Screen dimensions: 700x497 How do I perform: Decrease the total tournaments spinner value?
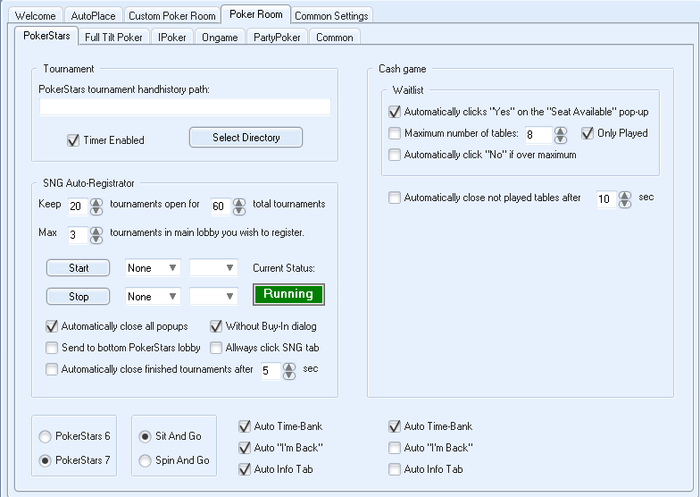coord(239,211)
